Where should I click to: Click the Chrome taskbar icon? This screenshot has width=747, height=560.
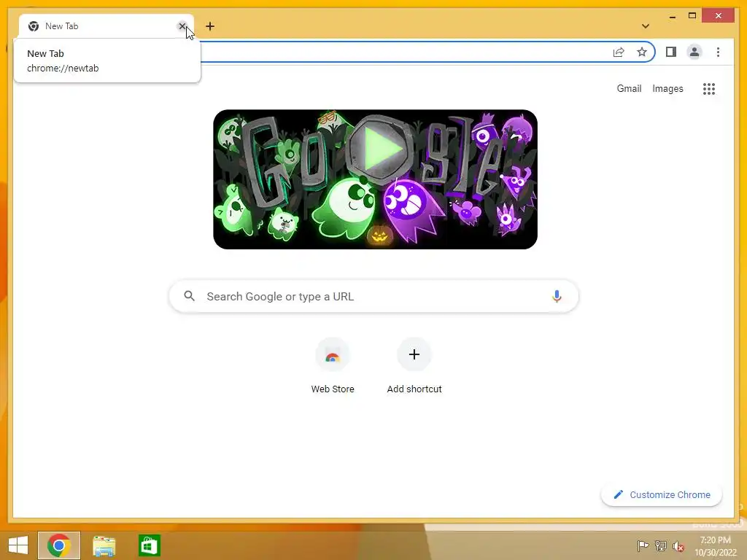tap(59, 545)
